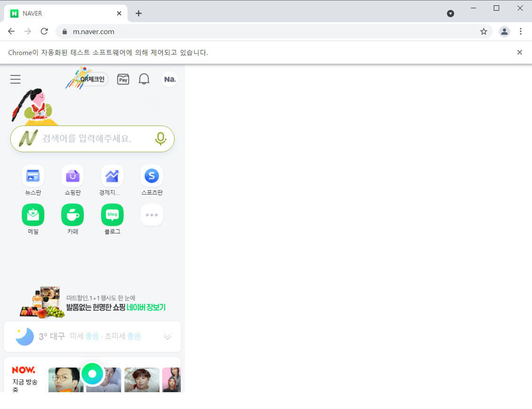
Task: Maximize the Chrome window
Action: click(x=496, y=8)
